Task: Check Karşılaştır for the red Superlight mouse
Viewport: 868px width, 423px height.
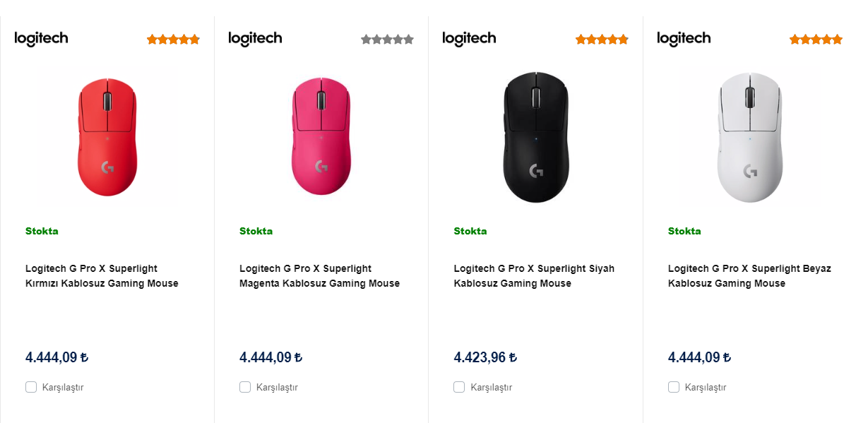Action: point(31,387)
